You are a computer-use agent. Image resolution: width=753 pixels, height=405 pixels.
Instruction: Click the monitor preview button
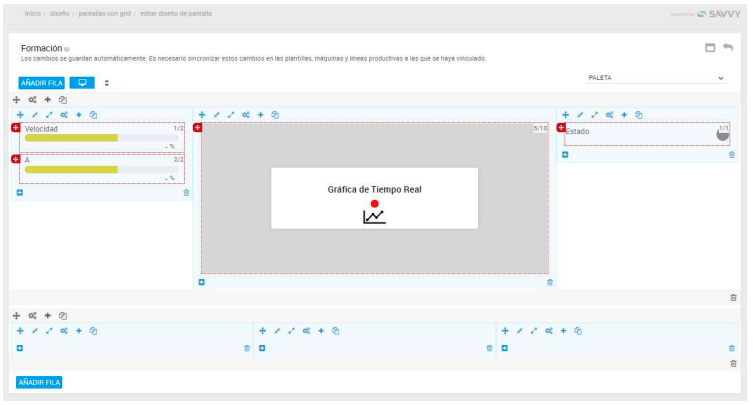[x=82, y=83]
